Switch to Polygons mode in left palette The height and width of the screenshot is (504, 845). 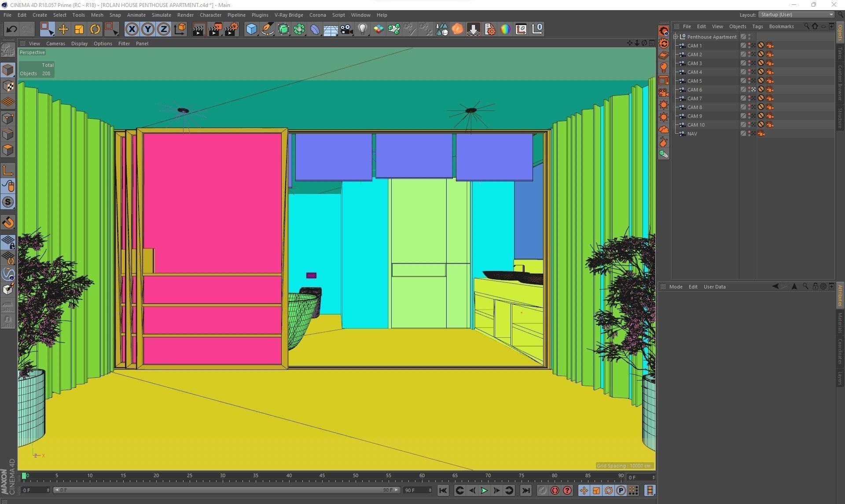[8, 150]
